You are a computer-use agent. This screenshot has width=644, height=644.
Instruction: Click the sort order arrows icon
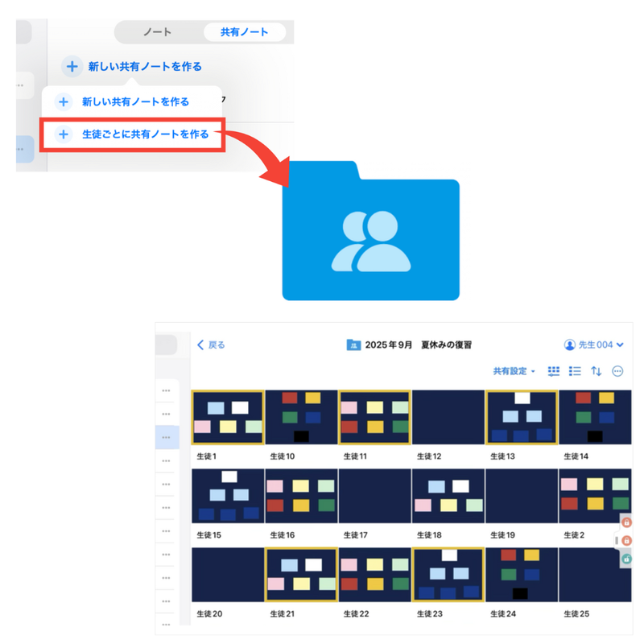(597, 370)
